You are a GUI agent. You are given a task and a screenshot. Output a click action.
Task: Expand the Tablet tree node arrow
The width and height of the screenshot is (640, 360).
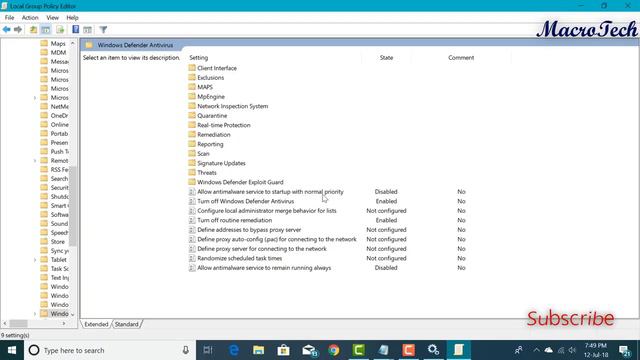[x=35, y=260]
